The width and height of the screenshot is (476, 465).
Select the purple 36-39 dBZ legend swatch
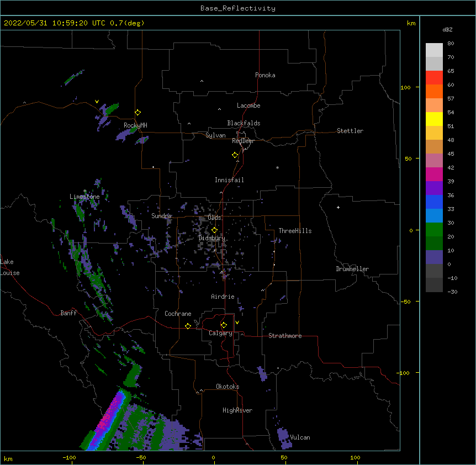pyautogui.click(x=434, y=188)
